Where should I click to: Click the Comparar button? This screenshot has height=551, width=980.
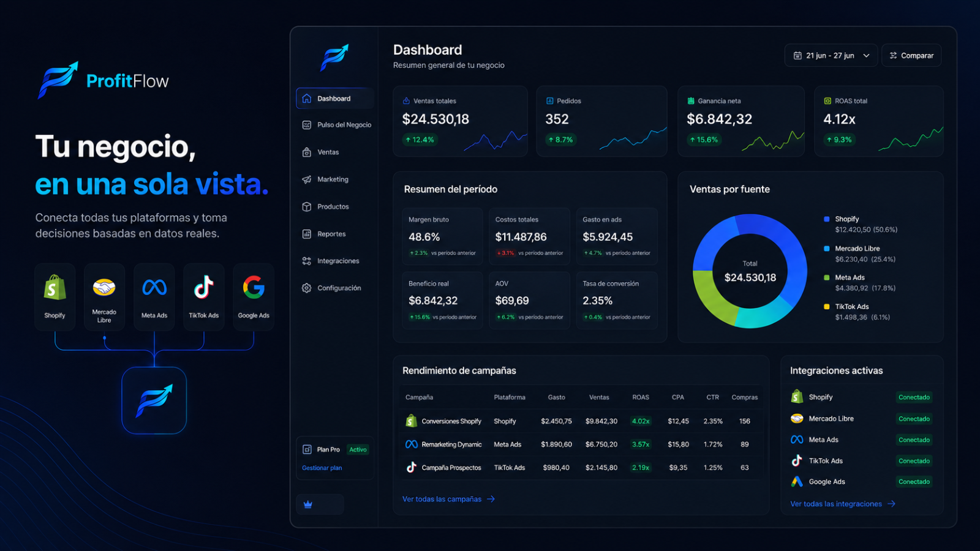coord(911,55)
